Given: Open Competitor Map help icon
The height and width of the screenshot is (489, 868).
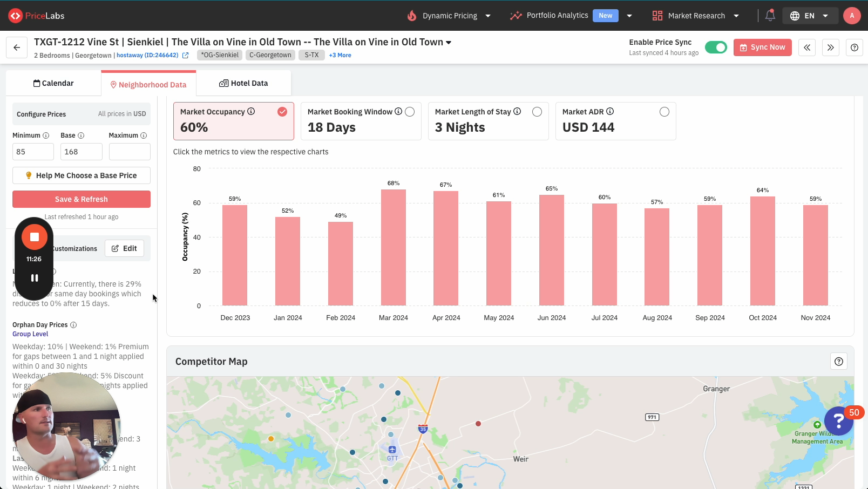Looking at the screenshot, I should pos(838,362).
